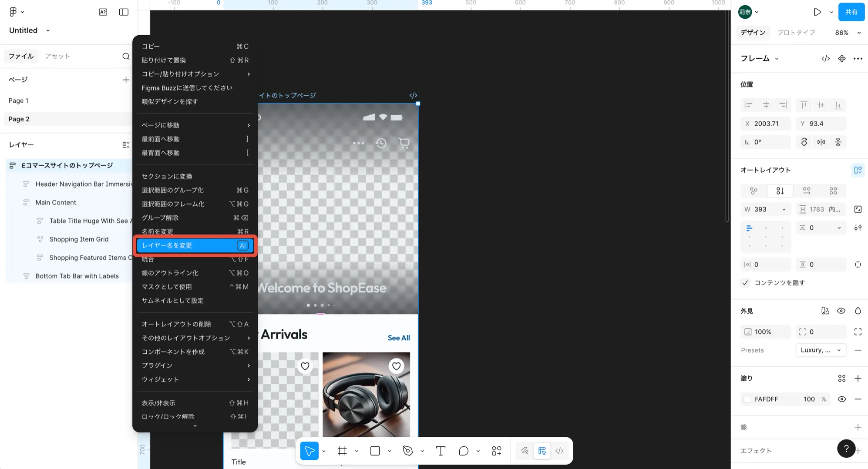Switch to the プロトタイプ tab

[x=796, y=33]
